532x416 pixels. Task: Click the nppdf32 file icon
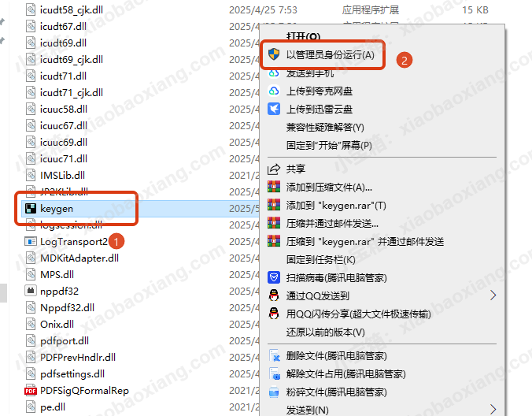point(31,291)
